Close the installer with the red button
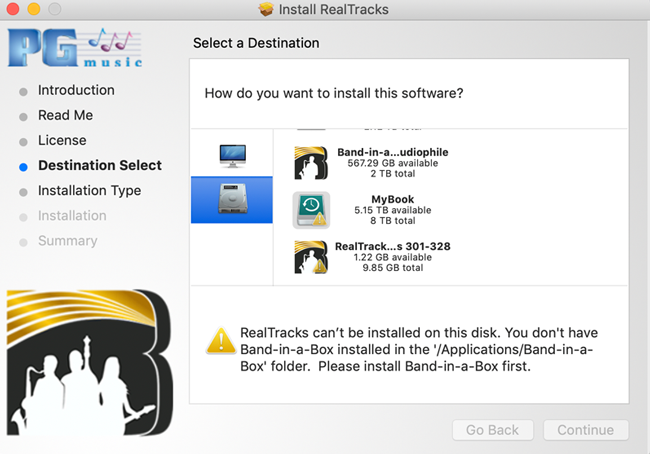Viewport: 650px width, 454px height. [13, 9]
